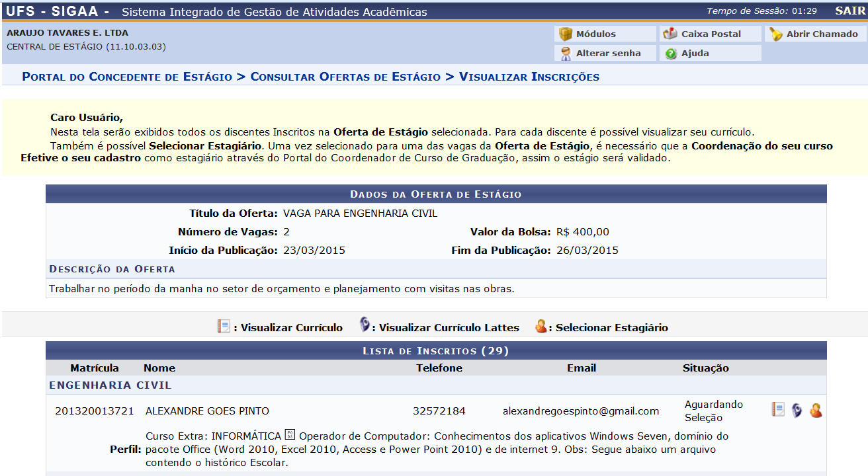Click the Caixa Postal mailbox icon
The image size is (868, 476).
(670, 34)
